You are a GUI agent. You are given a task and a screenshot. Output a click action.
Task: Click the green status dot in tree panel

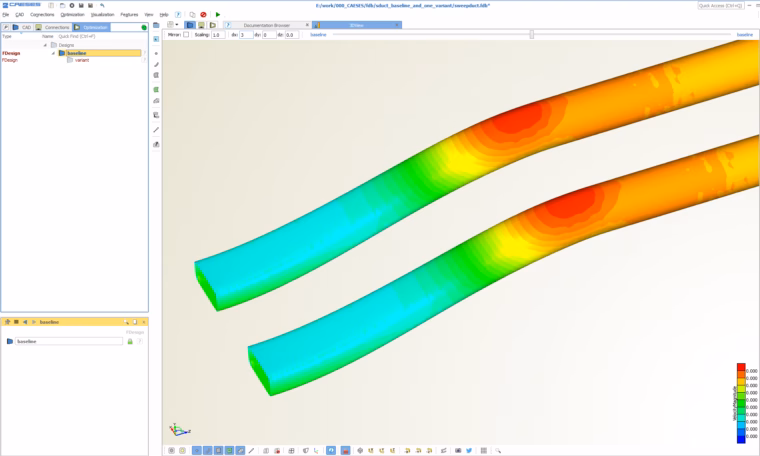(x=144, y=28)
